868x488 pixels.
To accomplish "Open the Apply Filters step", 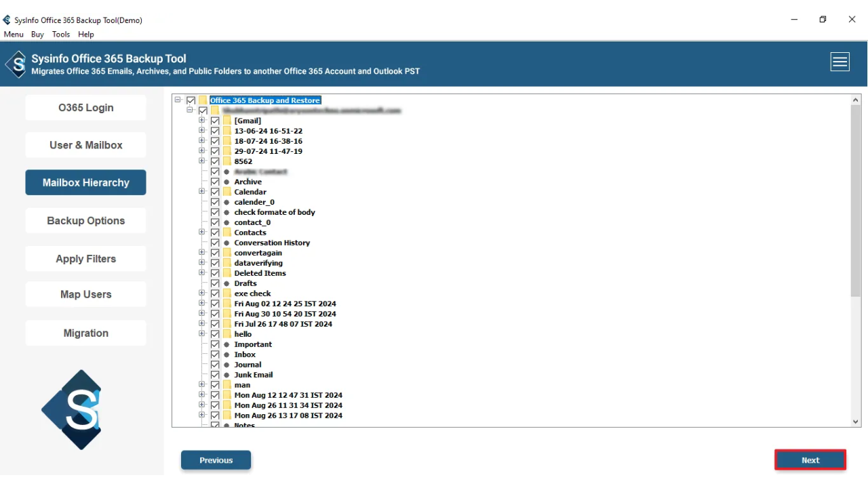I will (x=85, y=259).
